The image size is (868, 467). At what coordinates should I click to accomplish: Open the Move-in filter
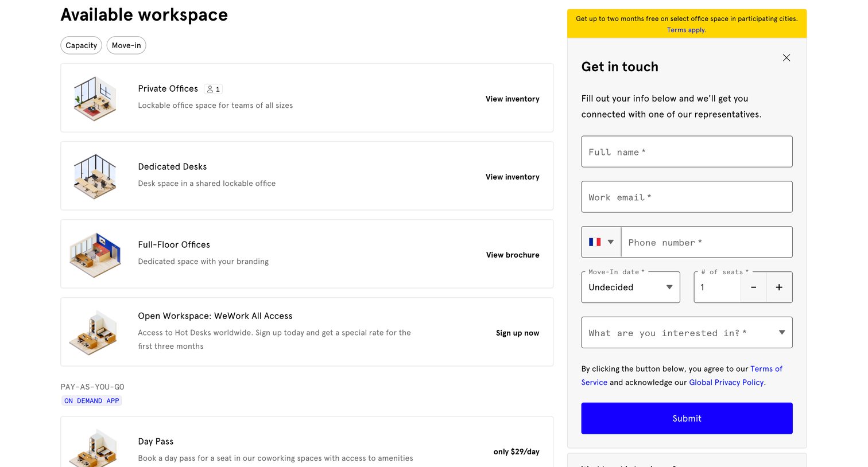126,45
